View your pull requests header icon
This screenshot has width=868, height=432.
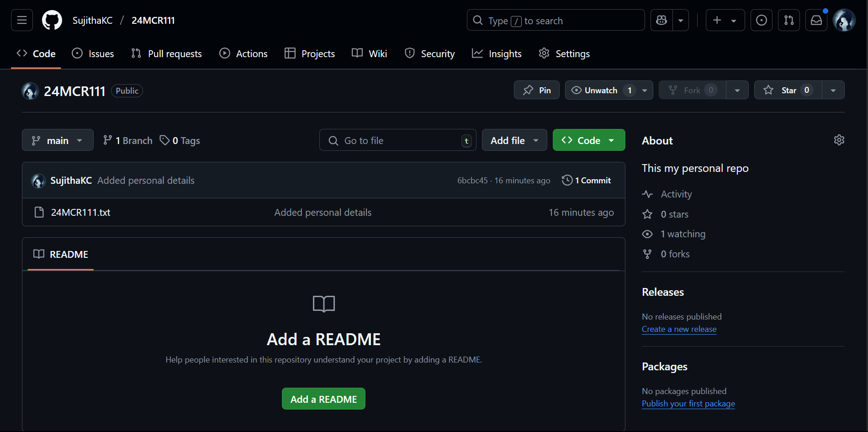pos(789,20)
